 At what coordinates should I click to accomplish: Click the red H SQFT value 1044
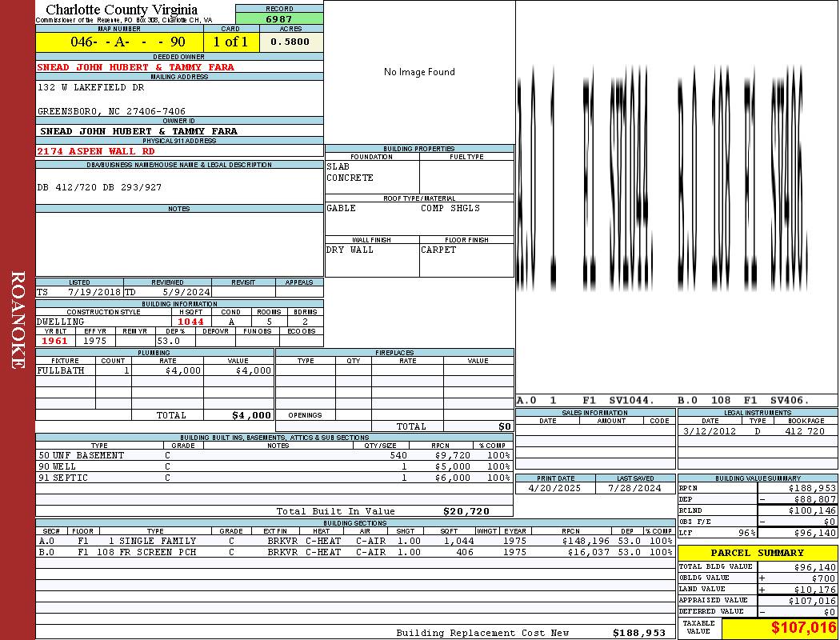(190, 322)
